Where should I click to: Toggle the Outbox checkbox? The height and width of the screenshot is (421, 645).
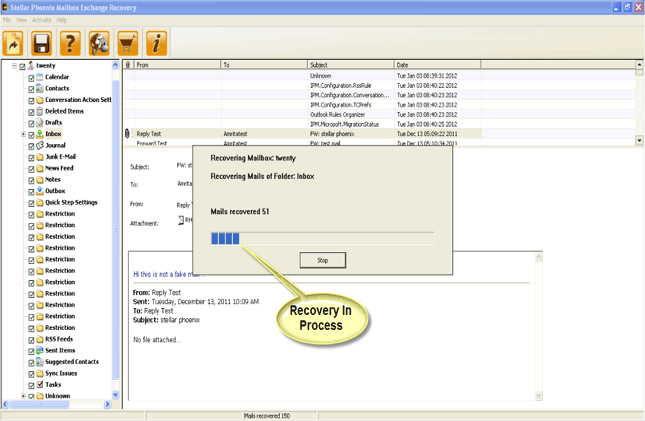click(x=31, y=191)
